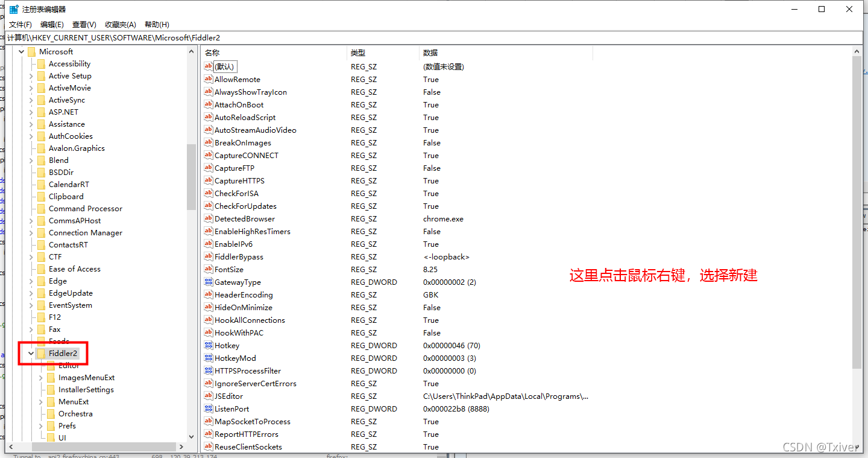
Task: Select the CalendarRT key
Action: pyautogui.click(x=69, y=184)
